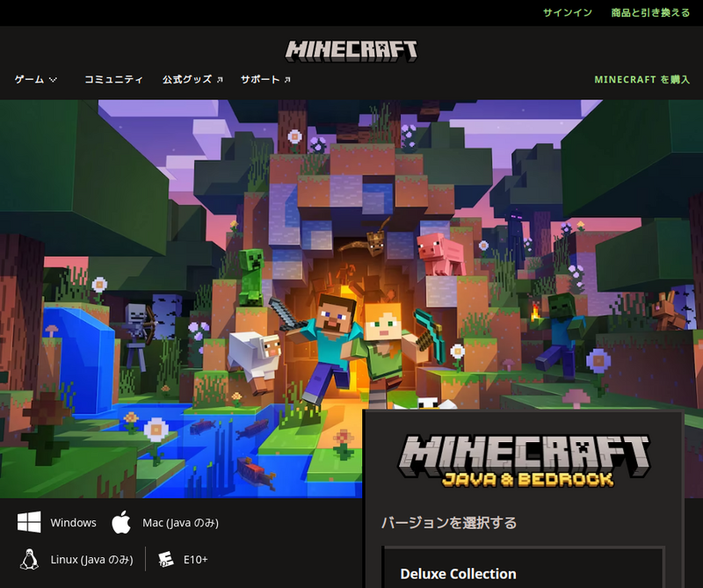This screenshot has height=588, width=703.
Task: Open the サインイン sign-in link
Action: point(568,12)
